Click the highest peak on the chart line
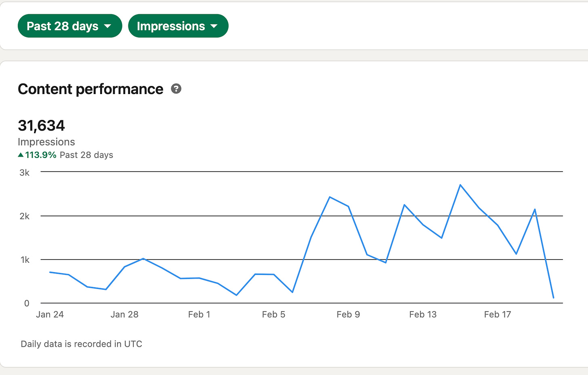The height and width of the screenshot is (375, 588). click(x=460, y=185)
